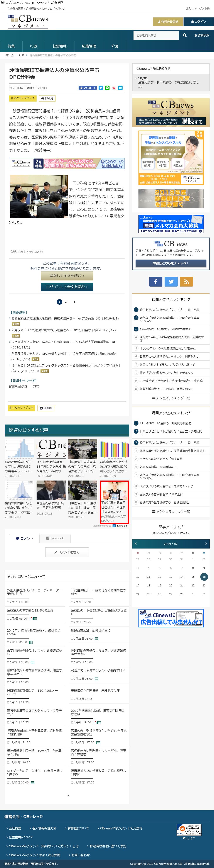Switch to the facebook comments tab
The image size is (214, 868).
click(x=55, y=538)
